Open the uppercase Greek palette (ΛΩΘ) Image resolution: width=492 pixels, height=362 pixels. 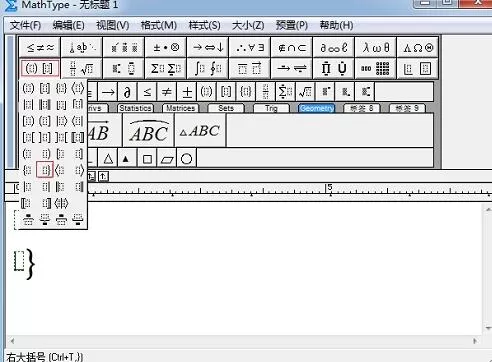(x=418, y=48)
